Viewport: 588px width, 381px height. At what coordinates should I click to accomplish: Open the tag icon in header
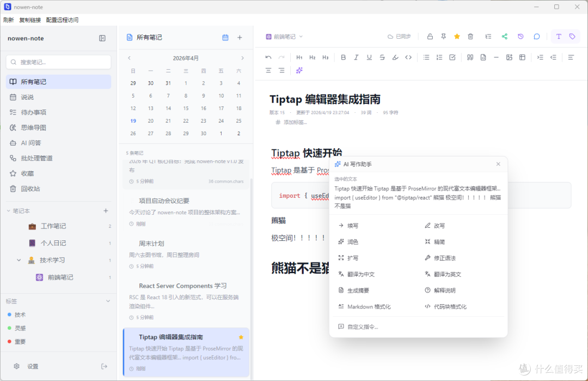pos(572,37)
